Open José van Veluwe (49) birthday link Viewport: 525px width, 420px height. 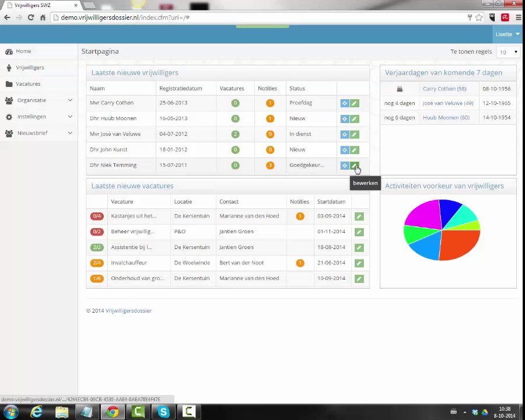click(447, 103)
